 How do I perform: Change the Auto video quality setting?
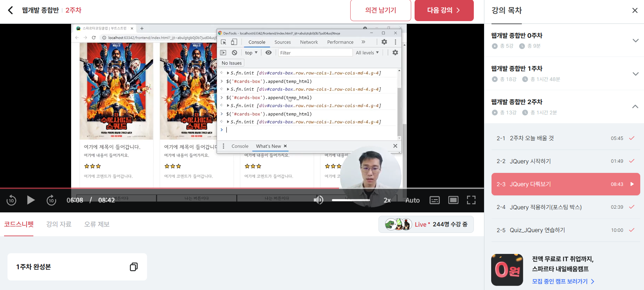413,200
